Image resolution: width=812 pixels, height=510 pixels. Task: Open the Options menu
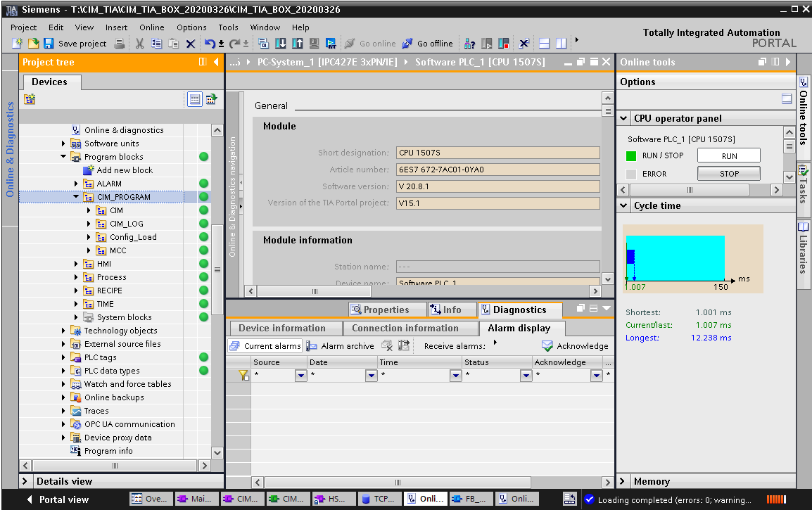click(x=191, y=27)
